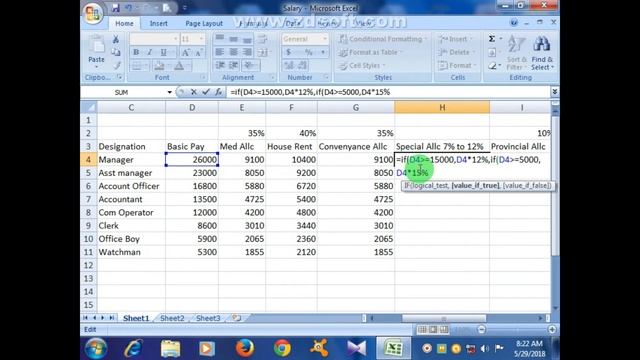
Task: Click the Middle Align icon
Action: click(233, 39)
